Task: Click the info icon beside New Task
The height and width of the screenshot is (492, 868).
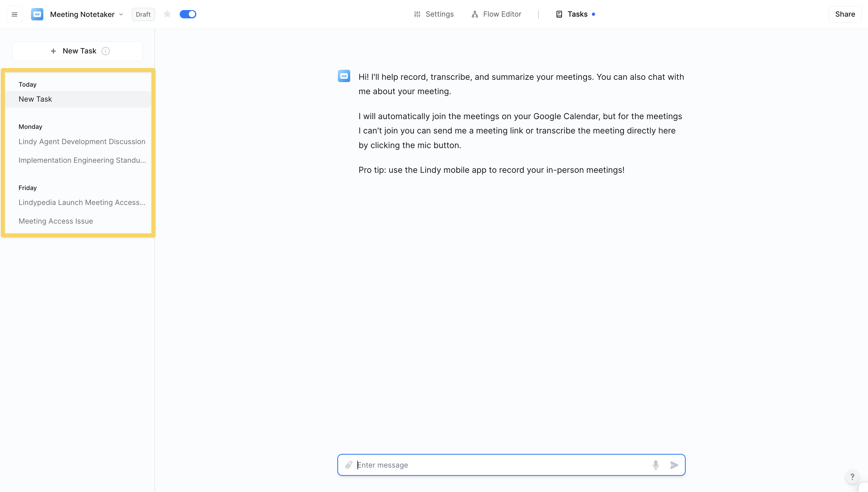Action: pos(106,51)
